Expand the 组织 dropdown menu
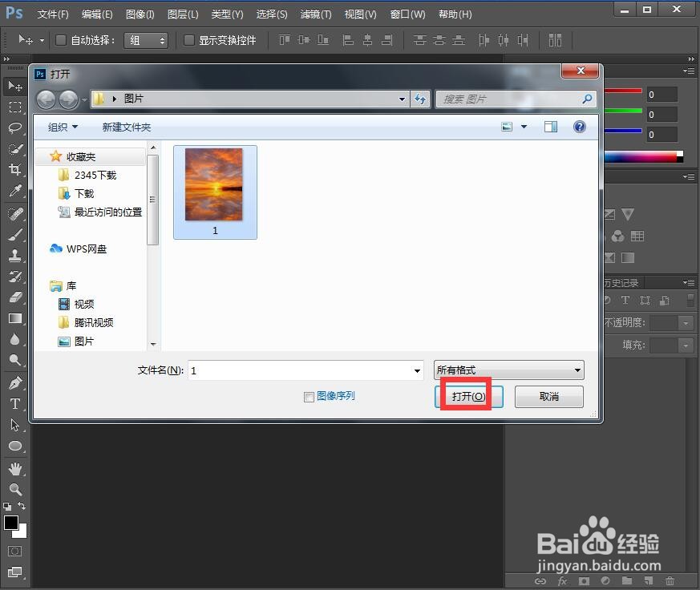 point(63,127)
